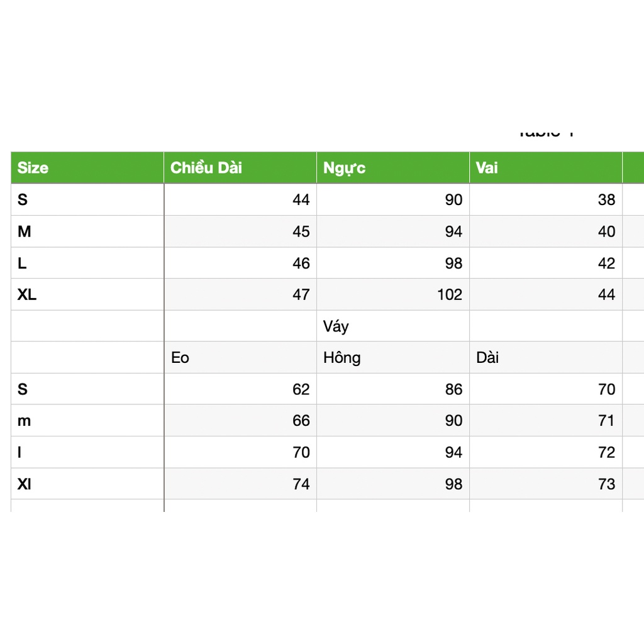The image size is (644, 644).
Task: Select the lowercase m size row label
Action: point(87,421)
